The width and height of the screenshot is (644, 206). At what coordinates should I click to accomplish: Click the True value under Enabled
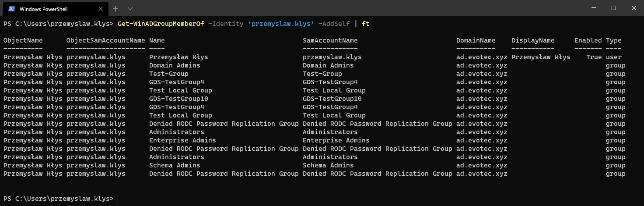594,57
